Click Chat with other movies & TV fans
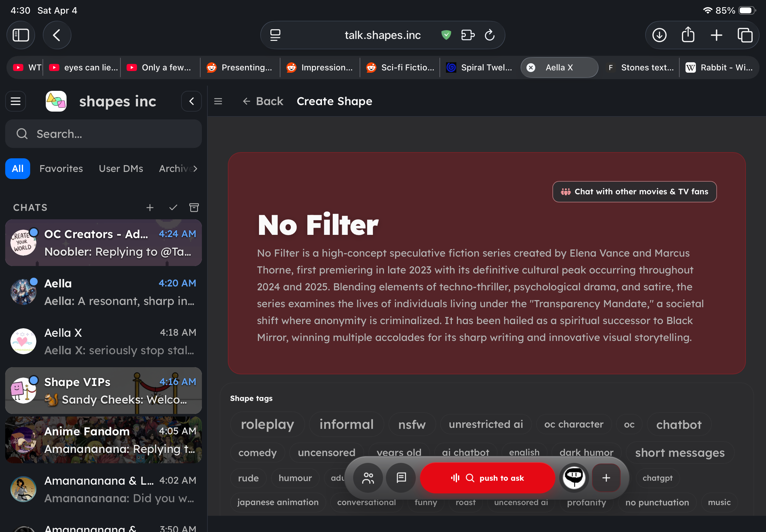The image size is (766, 532). (634, 192)
